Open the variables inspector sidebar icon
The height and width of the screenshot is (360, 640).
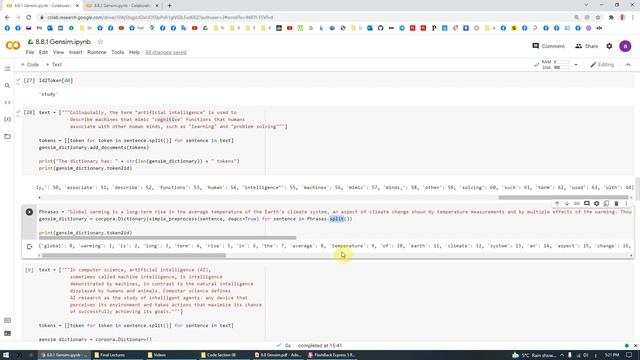(7, 119)
